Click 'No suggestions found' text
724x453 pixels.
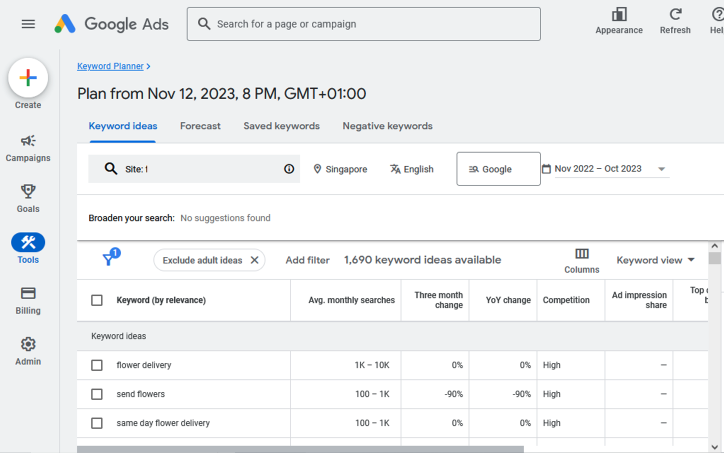[x=225, y=218]
